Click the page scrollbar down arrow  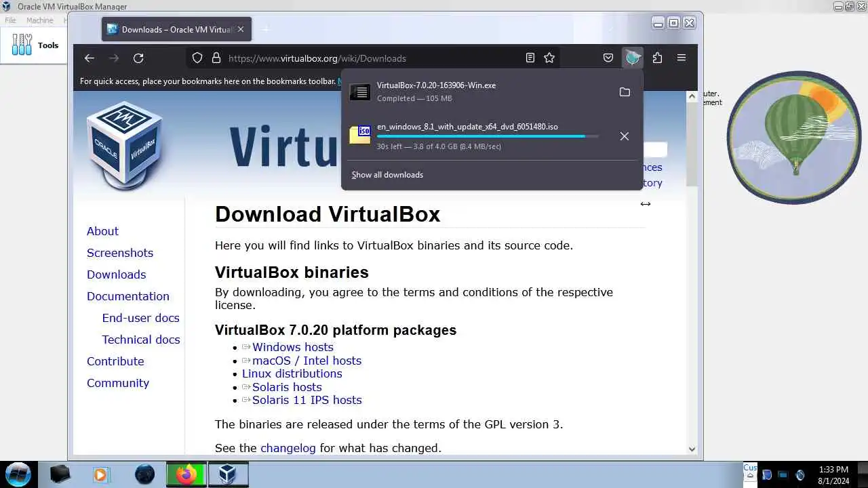pos(692,449)
